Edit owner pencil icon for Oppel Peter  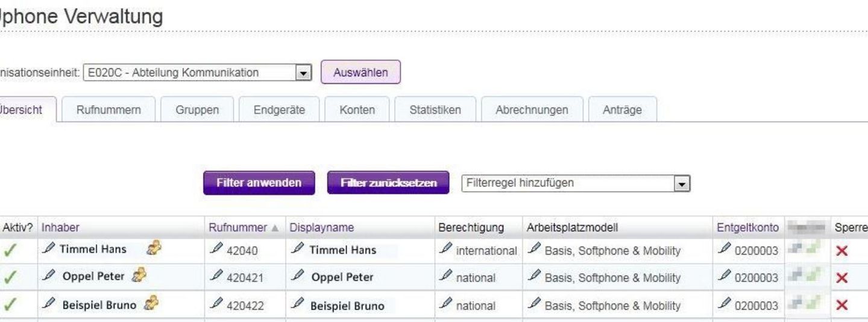coord(49,275)
